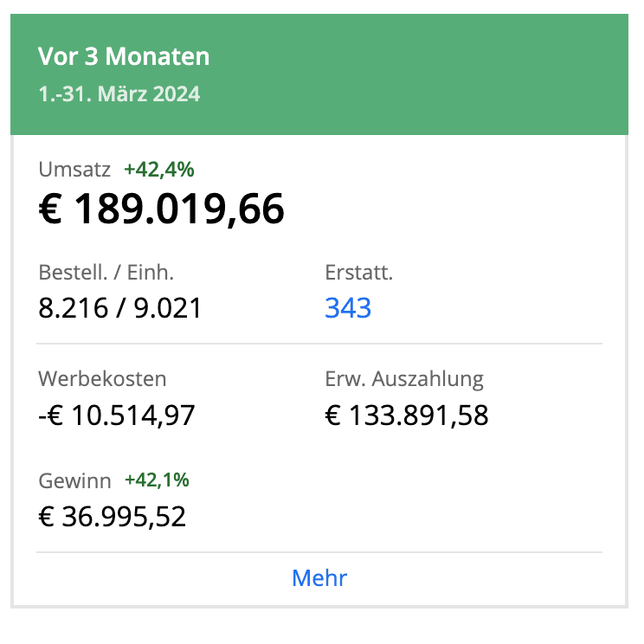Click the Erw. Auszahlung label
This screenshot has height=644, width=644.
point(404,378)
